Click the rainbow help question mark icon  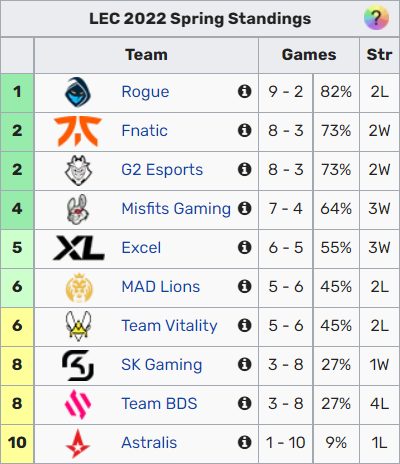coord(376,18)
